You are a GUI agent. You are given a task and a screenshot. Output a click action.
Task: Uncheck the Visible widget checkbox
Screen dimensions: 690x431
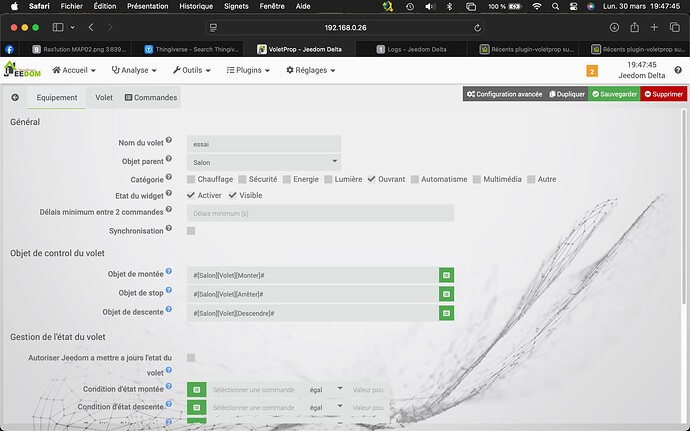click(232, 195)
